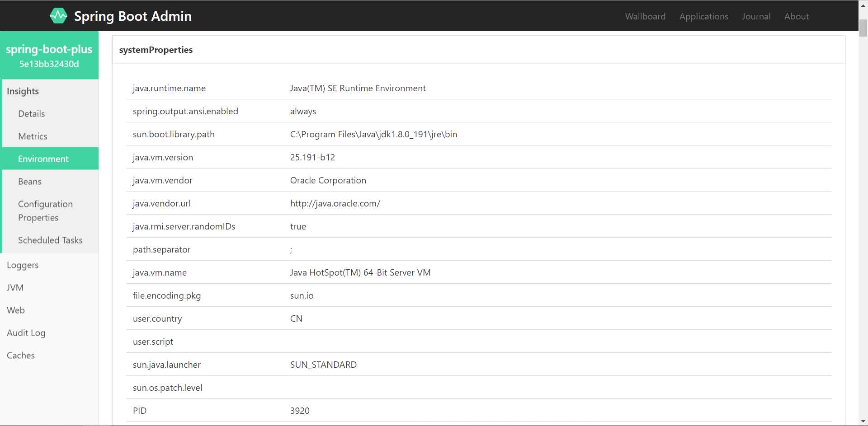
Task: Open the Wallboard page
Action: [x=645, y=16]
